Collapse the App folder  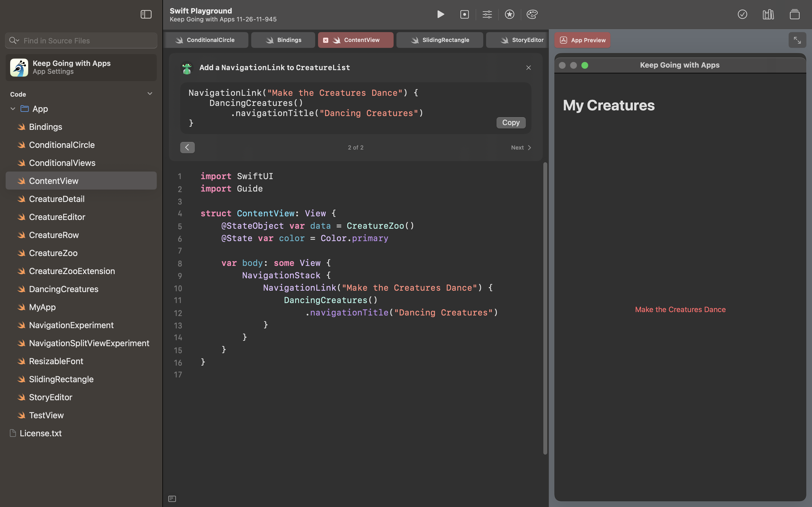13,109
